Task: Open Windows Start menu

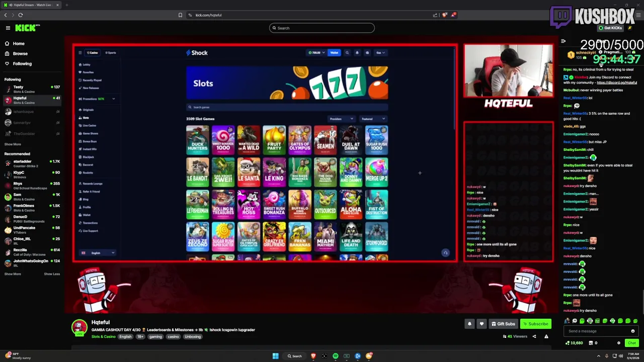Action: (275, 356)
